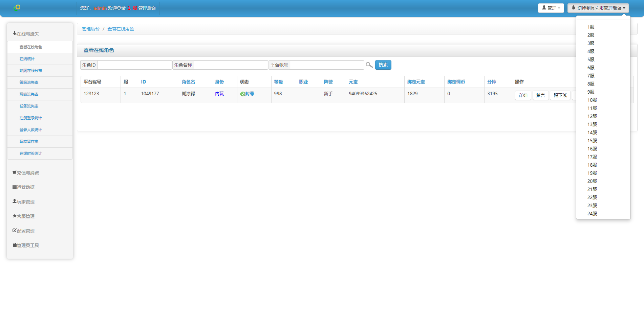Viewport: 644px width, 310px height.
Task: Click the magnifying glass search icon
Action: [369, 65]
